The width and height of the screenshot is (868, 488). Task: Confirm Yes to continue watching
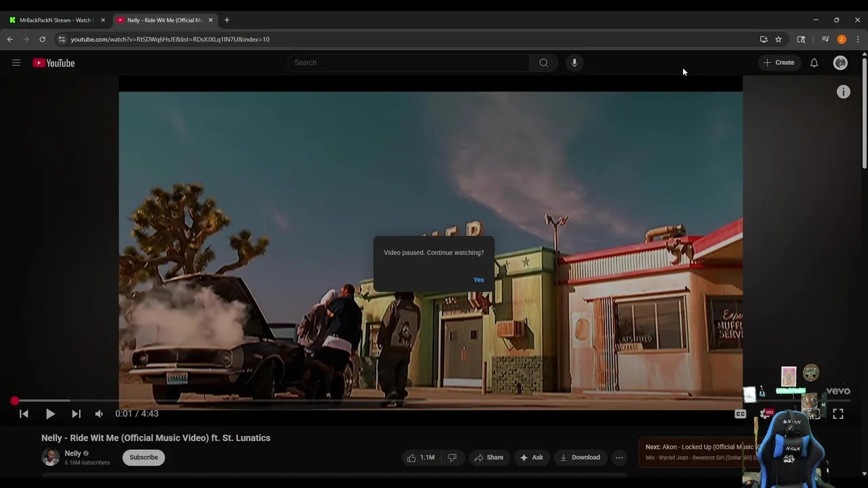point(479,280)
